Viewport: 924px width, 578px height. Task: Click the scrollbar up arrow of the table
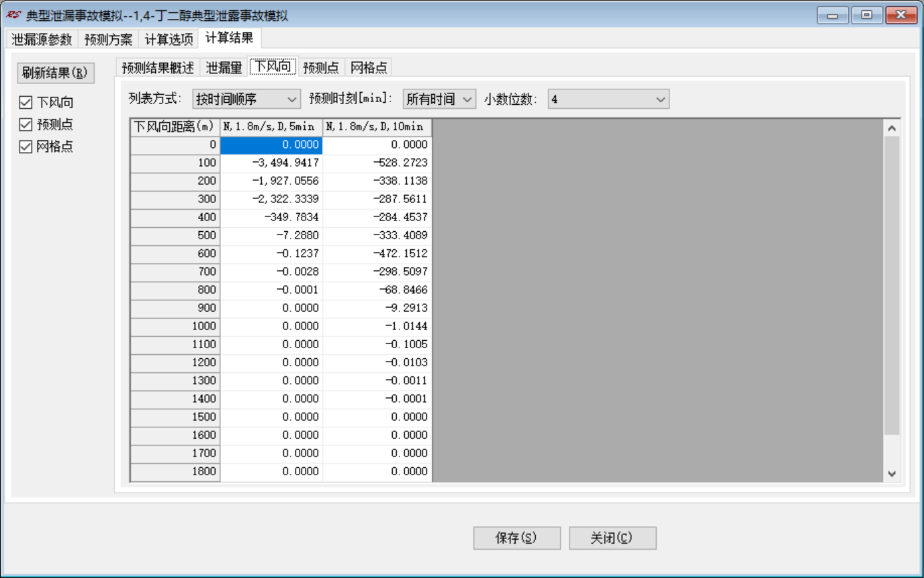click(x=892, y=128)
